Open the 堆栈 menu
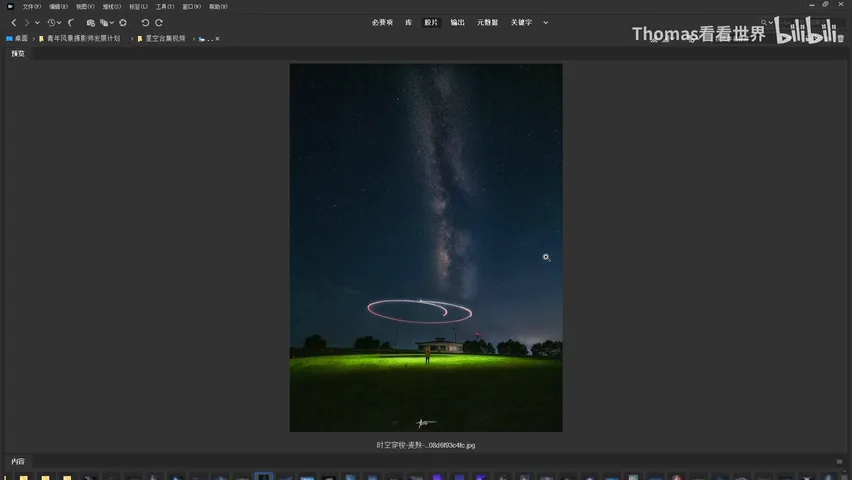 click(111, 7)
